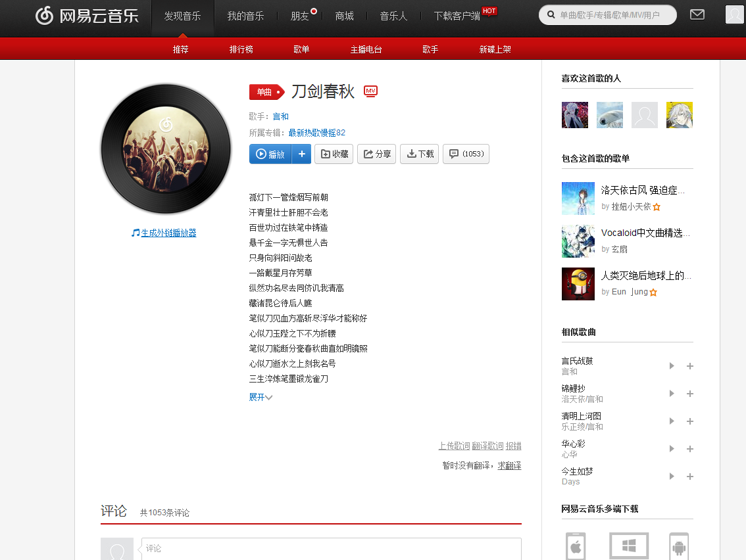This screenshot has height=560, width=746.
Task: Open first liker avatar under 喜欢这首歌的人
Action: coord(575,115)
